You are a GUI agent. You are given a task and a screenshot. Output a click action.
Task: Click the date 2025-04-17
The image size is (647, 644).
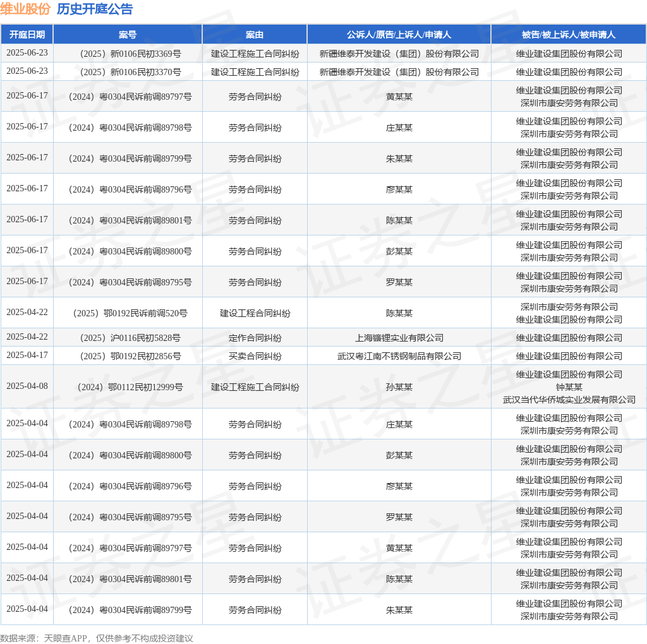tap(27, 355)
